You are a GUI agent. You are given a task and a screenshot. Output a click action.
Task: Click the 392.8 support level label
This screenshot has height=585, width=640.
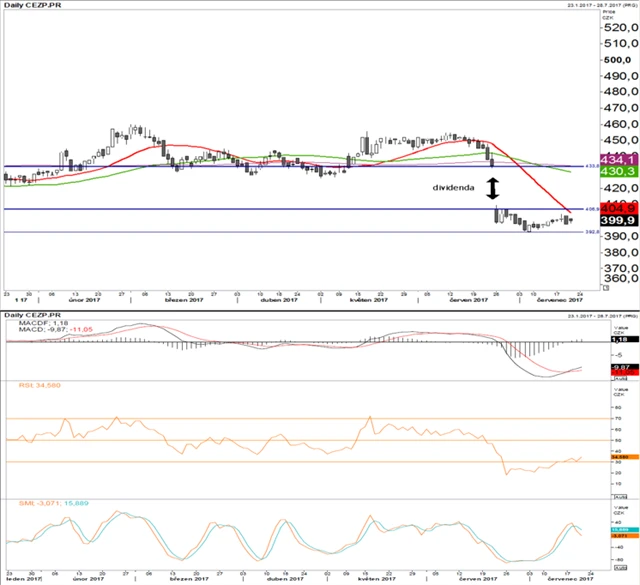(591, 232)
